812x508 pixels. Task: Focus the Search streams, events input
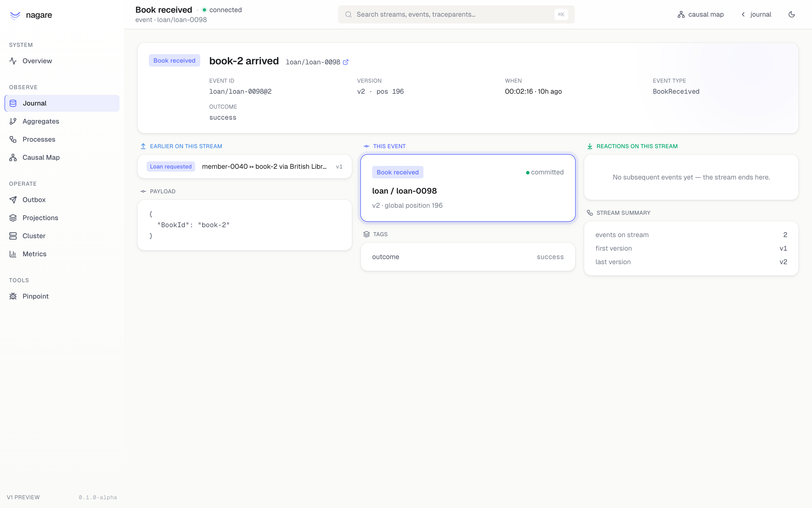(456, 14)
